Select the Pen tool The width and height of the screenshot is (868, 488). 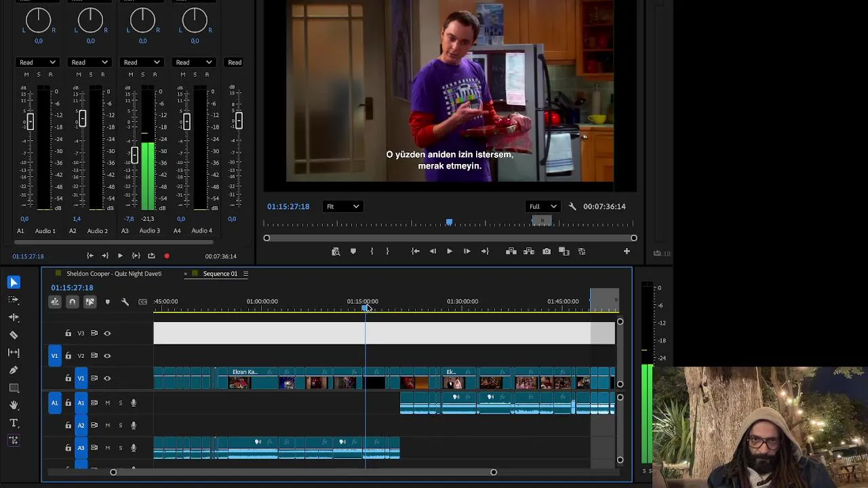click(x=14, y=370)
